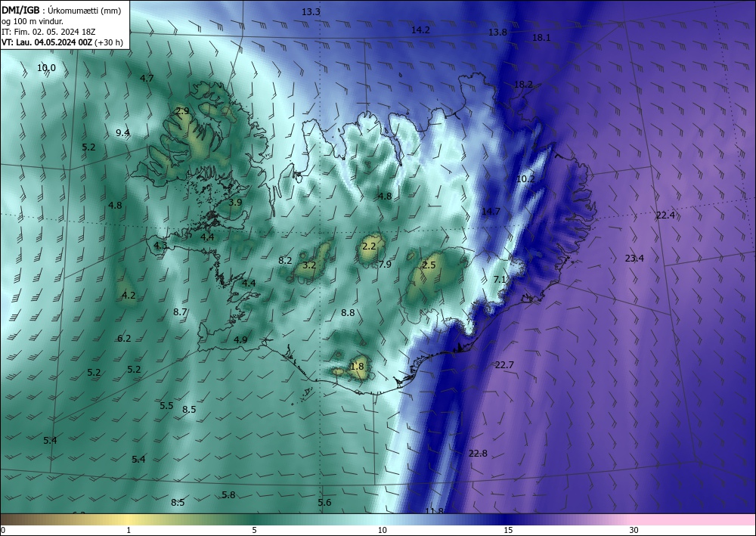Click the colorbar tick label 30
The width and height of the screenshot is (756, 536).
pyautogui.click(x=634, y=531)
